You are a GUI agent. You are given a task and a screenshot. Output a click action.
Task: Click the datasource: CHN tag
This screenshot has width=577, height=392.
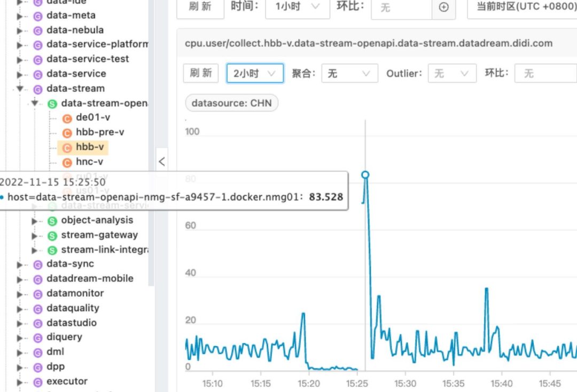(232, 103)
